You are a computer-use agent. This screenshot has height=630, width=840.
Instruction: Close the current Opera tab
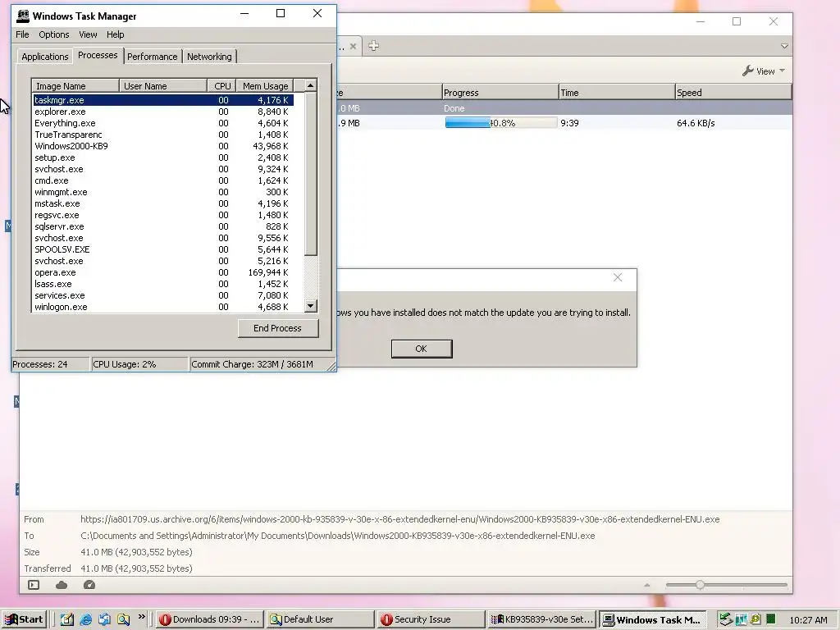[353, 47]
